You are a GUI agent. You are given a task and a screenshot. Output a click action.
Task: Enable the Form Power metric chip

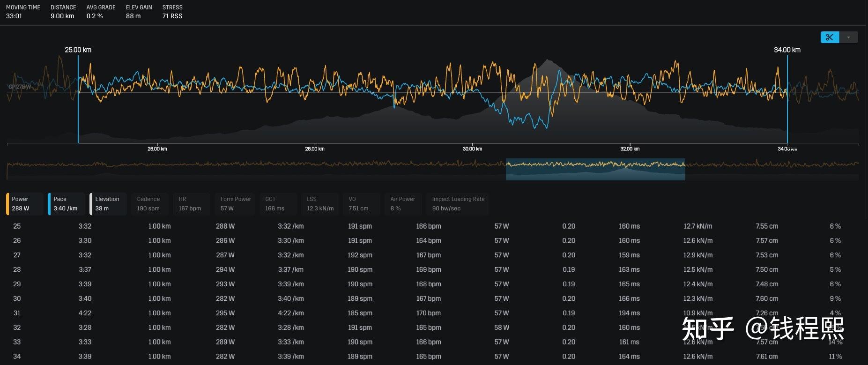click(x=235, y=204)
